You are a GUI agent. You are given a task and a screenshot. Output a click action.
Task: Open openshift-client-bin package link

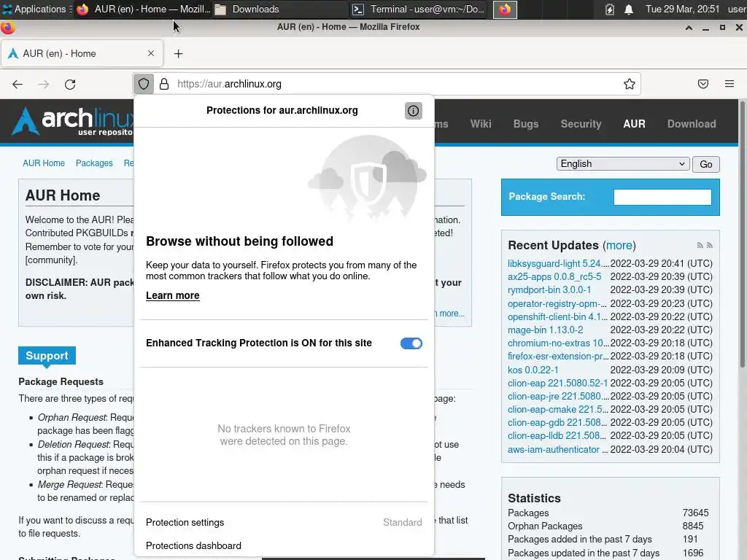click(x=557, y=316)
